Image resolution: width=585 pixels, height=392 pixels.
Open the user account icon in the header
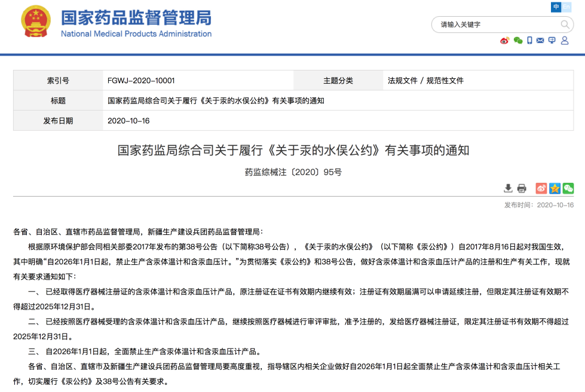[563, 41]
